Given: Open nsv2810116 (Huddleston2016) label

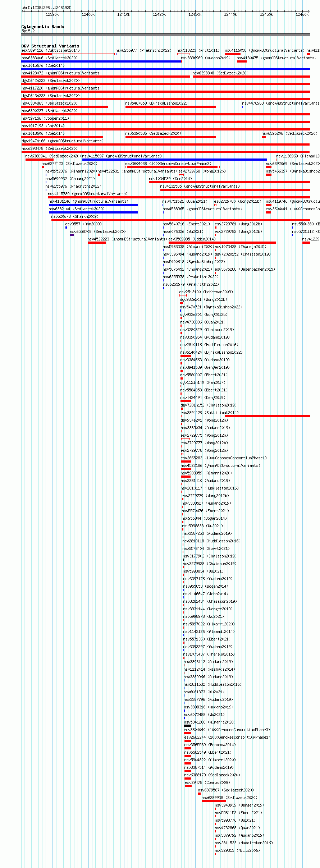Looking at the screenshot, I should click(x=209, y=345).
